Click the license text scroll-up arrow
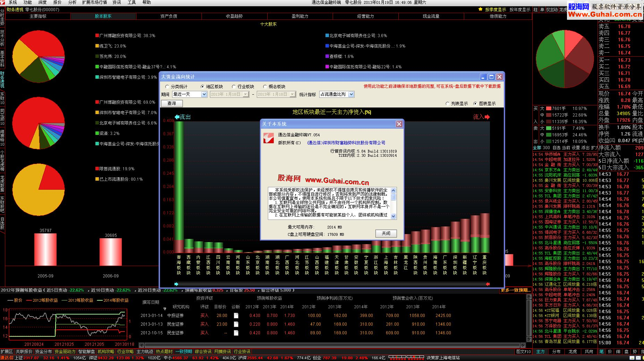Screen dimensions: 644x361 (x=393, y=190)
